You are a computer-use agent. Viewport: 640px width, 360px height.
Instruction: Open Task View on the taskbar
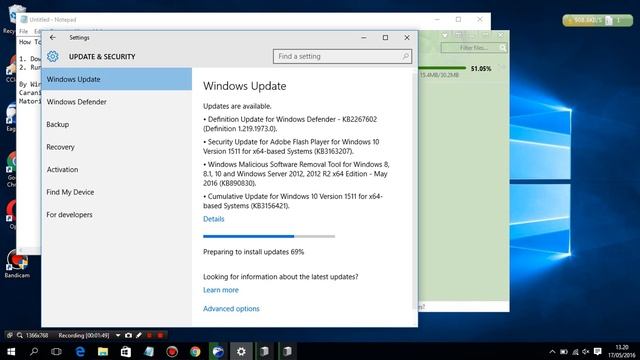(x=57, y=351)
